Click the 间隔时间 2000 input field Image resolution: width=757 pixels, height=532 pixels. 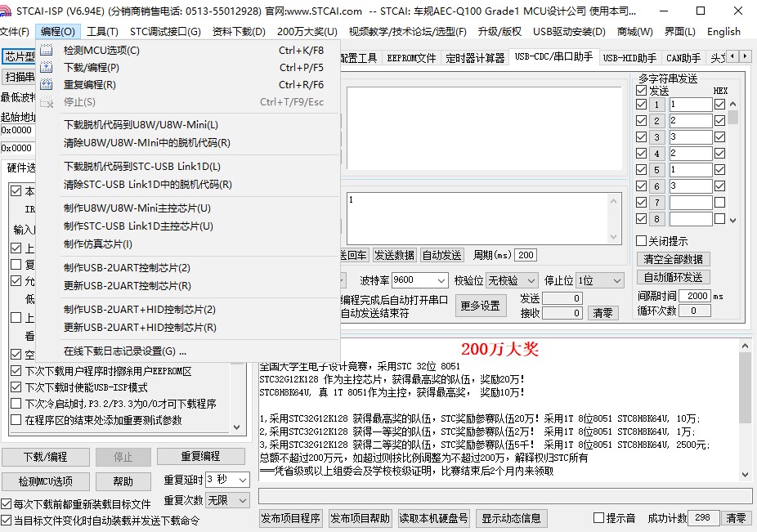coord(695,296)
